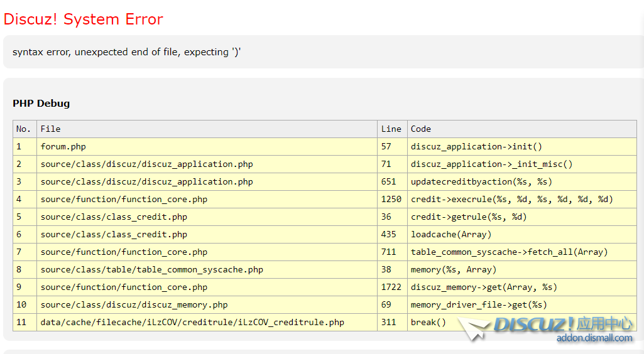This screenshot has height=354, width=644.
Task: Select 'updatecreditbyaction(%s, %s)' code cell
Action: [522, 182]
